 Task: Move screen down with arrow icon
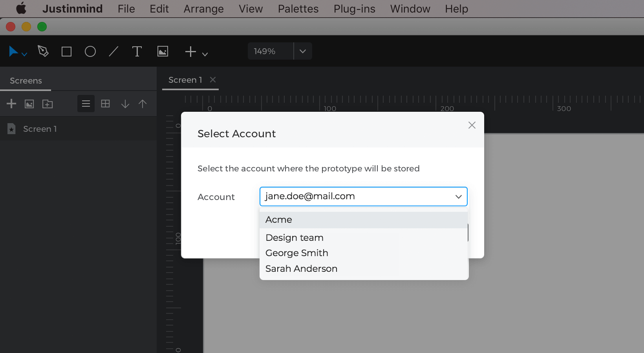click(125, 104)
